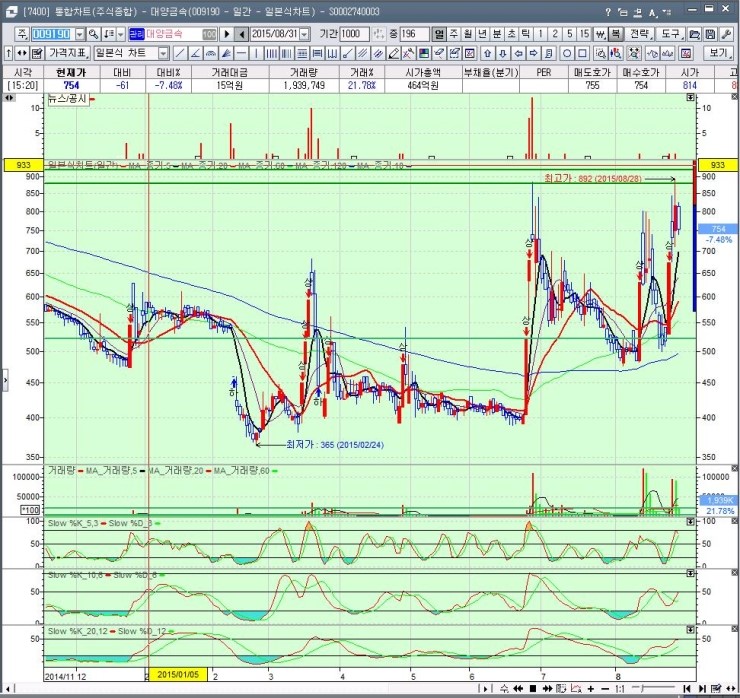
Task: Expand left side panel arrow handle
Action: point(5,379)
